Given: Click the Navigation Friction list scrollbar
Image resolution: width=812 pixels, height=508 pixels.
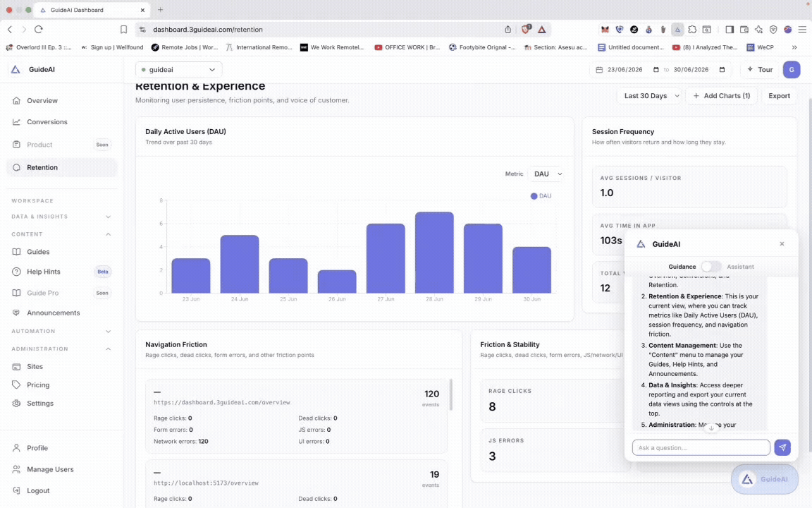Looking at the screenshot, I should [450, 395].
